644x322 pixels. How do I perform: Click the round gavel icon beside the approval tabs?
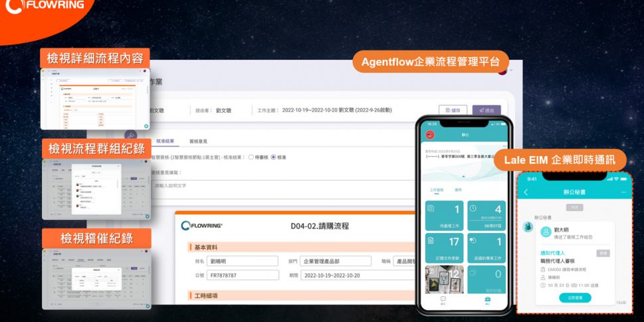pos(131,136)
